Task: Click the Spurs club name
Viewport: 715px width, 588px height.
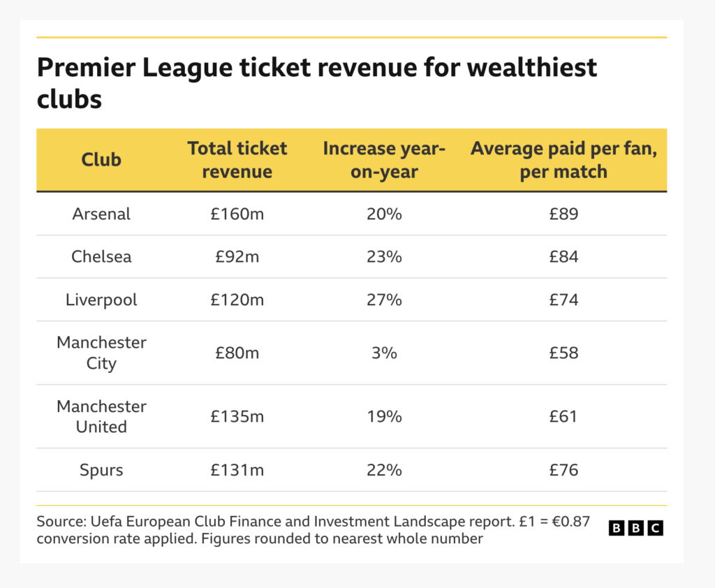Action: tap(101, 470)
